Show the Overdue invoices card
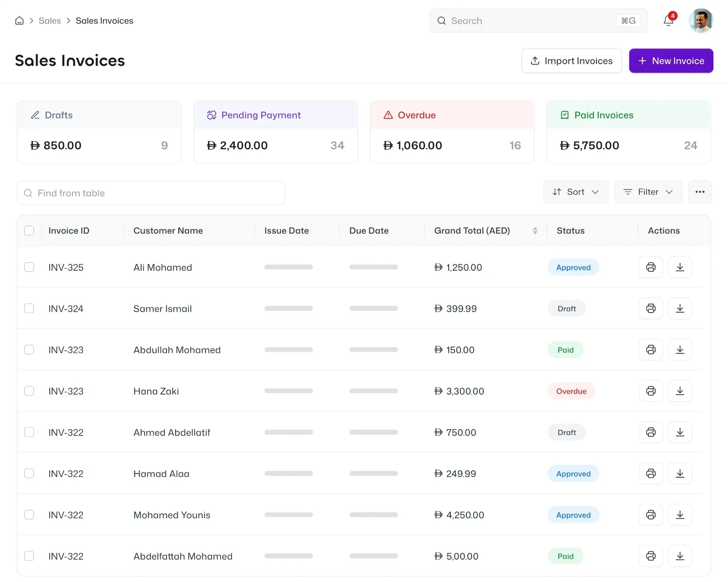 click(x=452, y=132)
